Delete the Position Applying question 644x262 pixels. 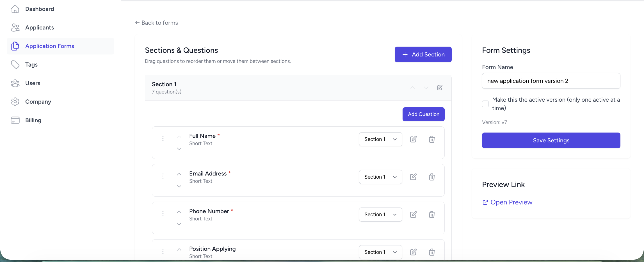pyautogui.click(x=432, y=252)
